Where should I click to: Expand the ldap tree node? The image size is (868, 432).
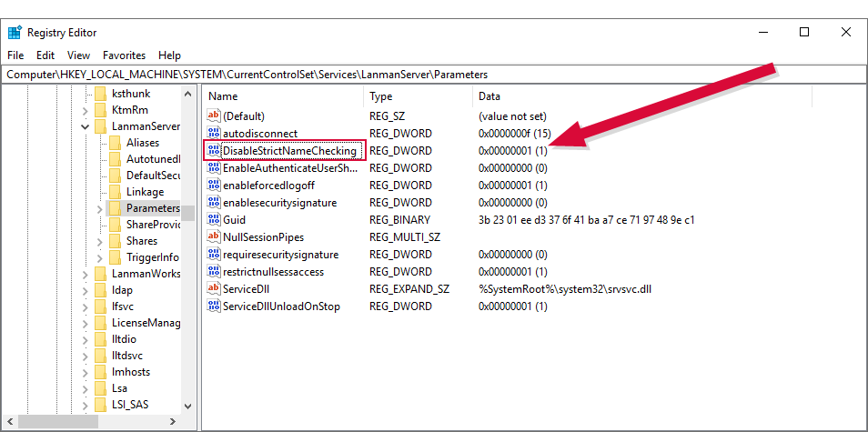pos(85,290)
